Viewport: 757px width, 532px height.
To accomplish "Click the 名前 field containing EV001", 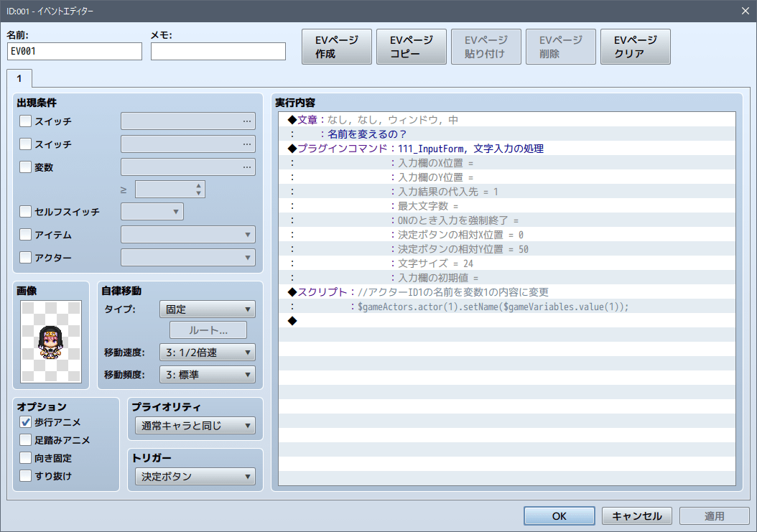I will pyautogui.click(x=75, y=51).
